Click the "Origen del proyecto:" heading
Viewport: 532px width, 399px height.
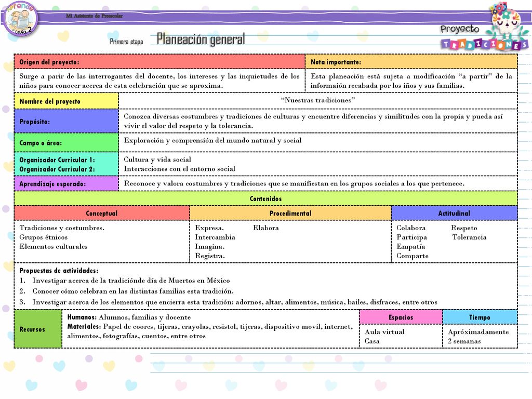(x=49, y=62)
